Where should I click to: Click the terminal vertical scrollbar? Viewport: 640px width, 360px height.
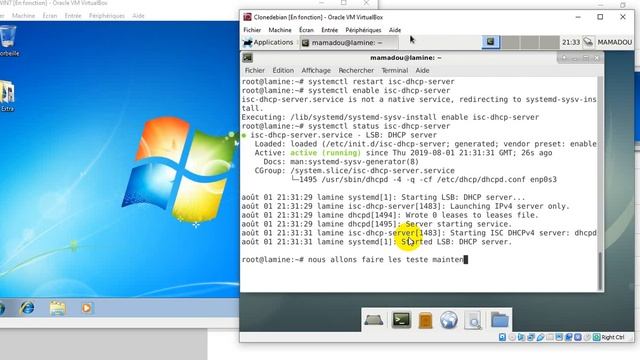[600, 184]
